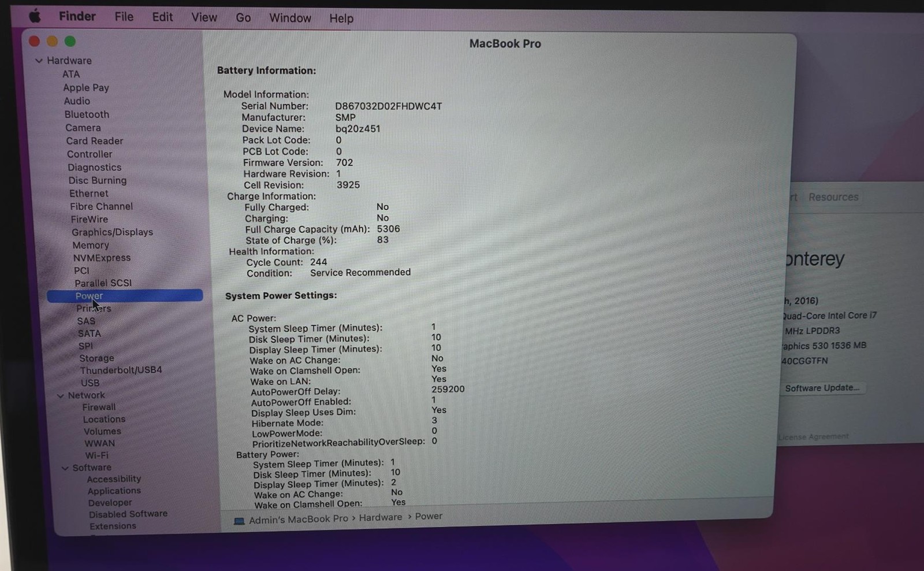Select Bluetooth in the sidebar

87,114
